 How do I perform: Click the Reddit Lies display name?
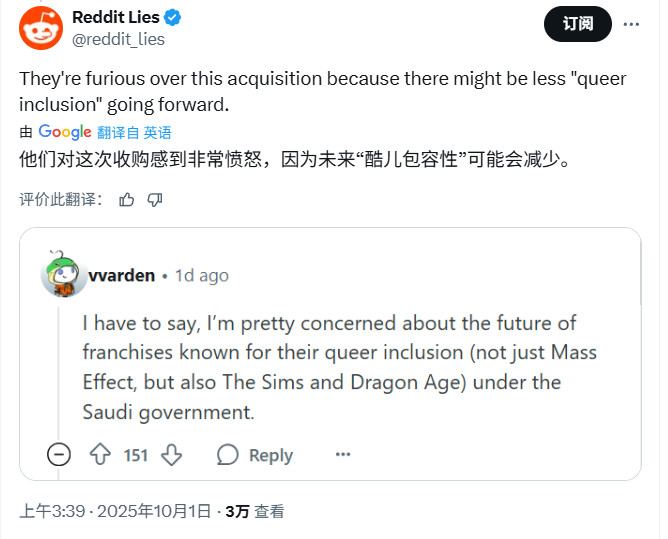point(116,18)
